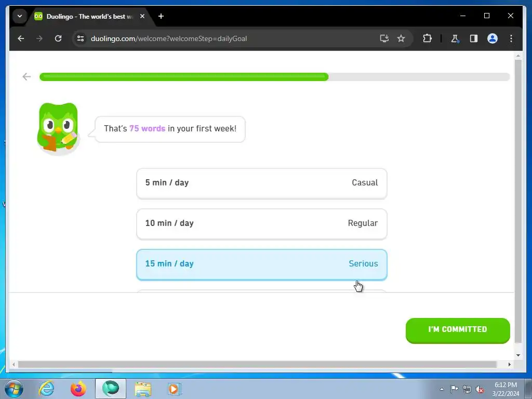Open the Extensions puzzle icon
The image size is (532, 399).
(427, 38)
